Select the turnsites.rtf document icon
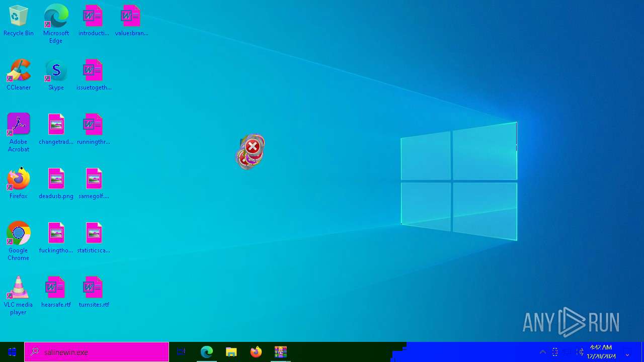Viewport: 644px width, 362px height. pyautogui.click(x=94, y=292)
